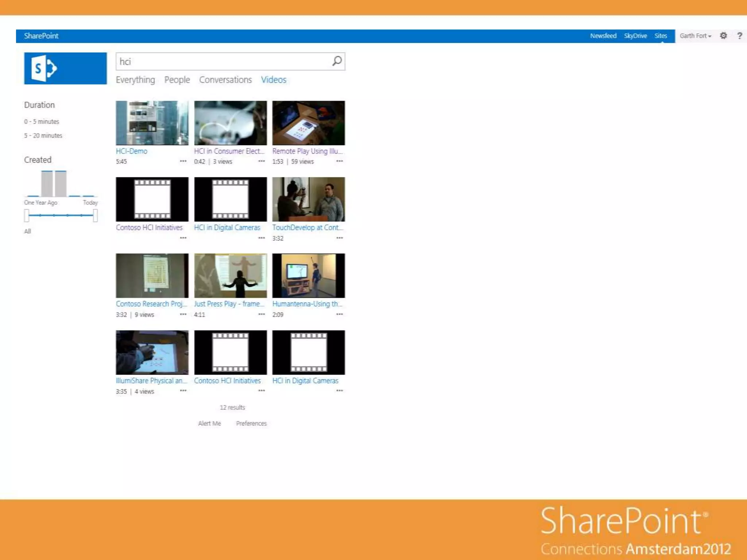Open ellipsis menu for Just Press Play

pos(261,314)
